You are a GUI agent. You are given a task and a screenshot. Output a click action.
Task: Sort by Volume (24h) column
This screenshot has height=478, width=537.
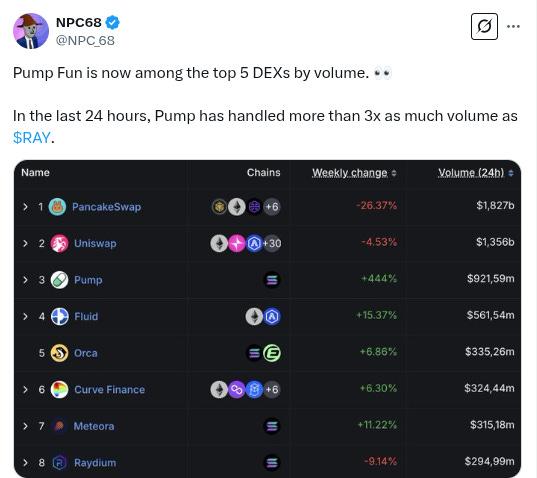476,173
